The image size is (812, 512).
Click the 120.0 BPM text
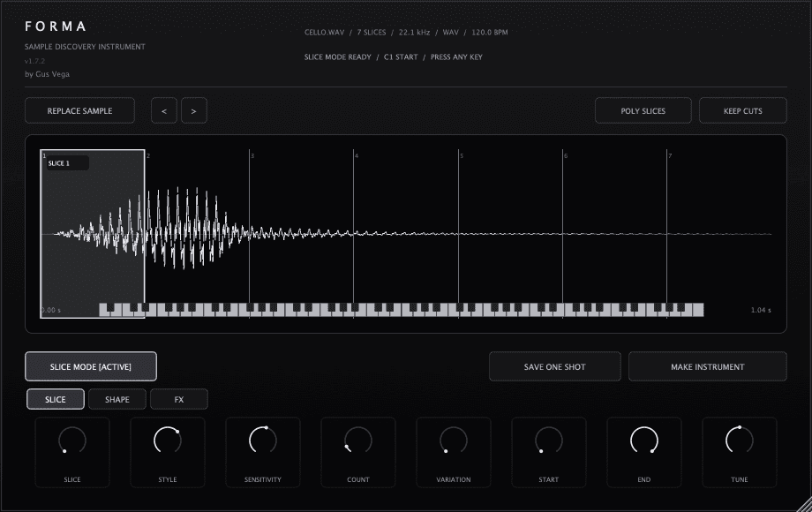[x=489, y=32]
